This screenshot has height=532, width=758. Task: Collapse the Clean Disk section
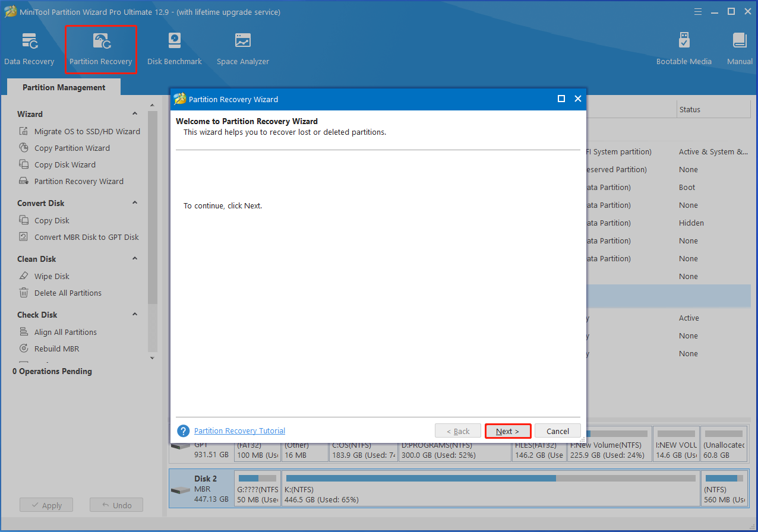(x=135, y=258)
